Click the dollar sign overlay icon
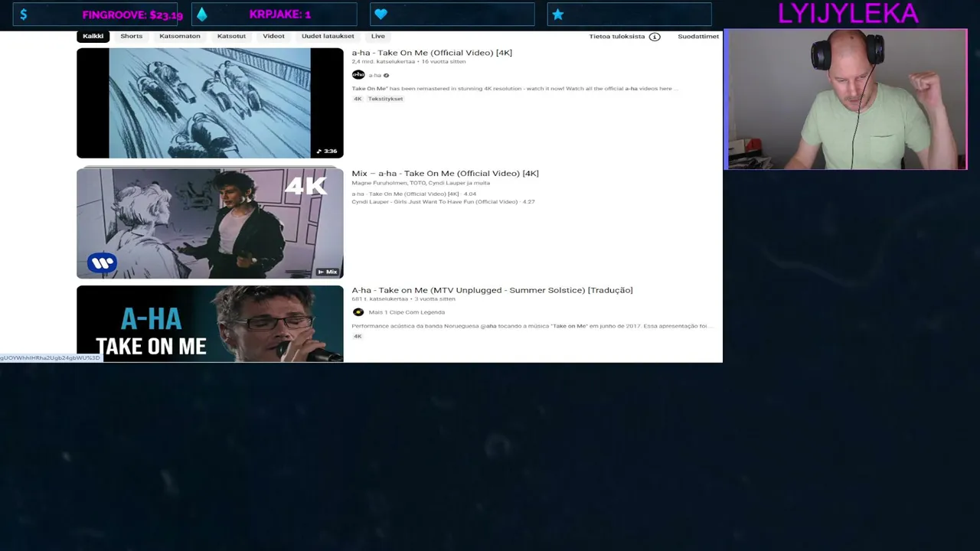Image resolution: width=980 pixels, height=551 pixels. [24, 15]
